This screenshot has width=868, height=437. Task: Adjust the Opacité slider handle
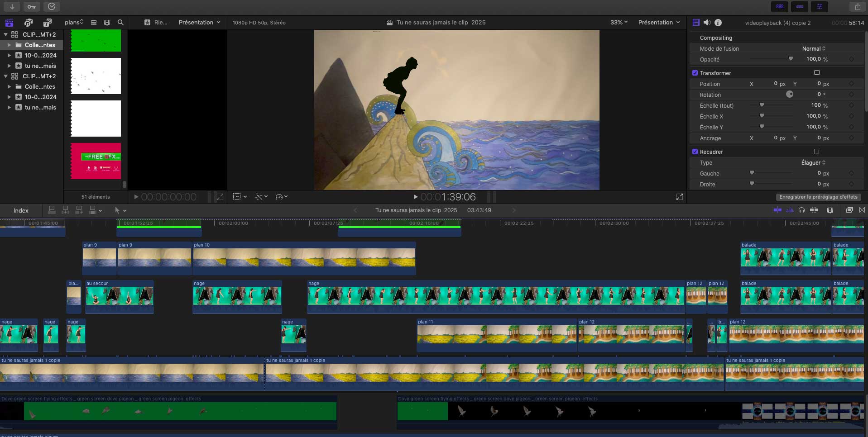(791, 59)
